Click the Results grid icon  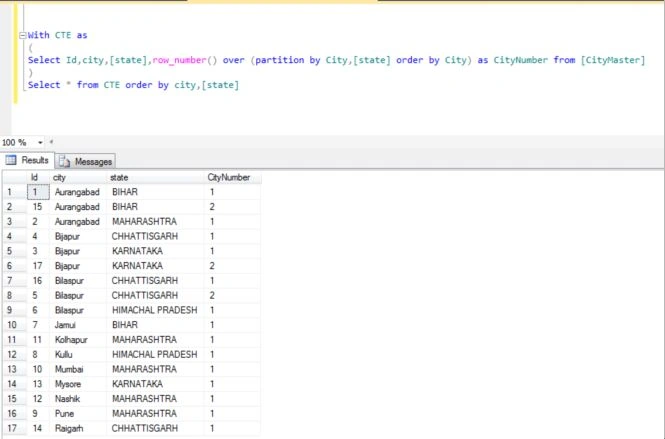pos(11,160)
